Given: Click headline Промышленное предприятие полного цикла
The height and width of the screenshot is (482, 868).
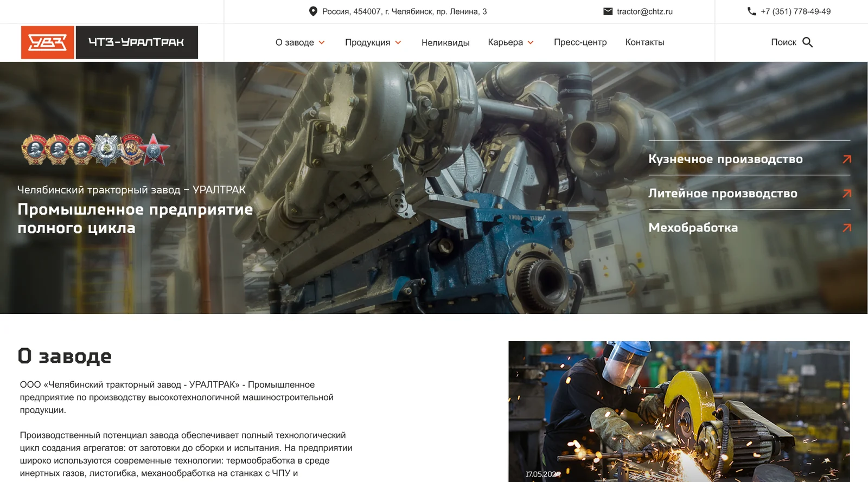Looking at the screenshot, I should click(135, 218).
